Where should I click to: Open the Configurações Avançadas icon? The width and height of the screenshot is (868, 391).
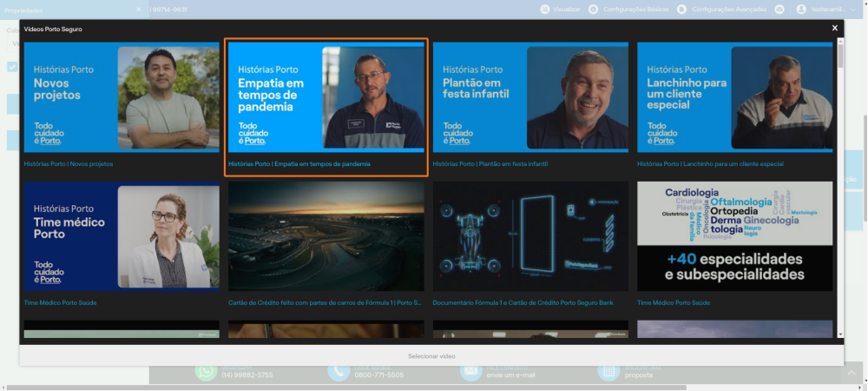[681, 10]
